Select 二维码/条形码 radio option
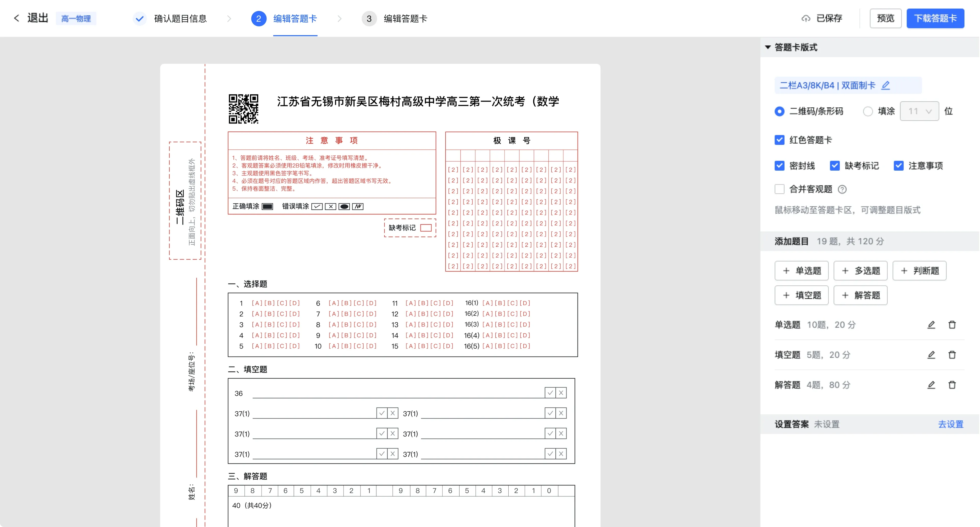The width and height of the screenshot is (980, 527). click(x=779, y=111)
